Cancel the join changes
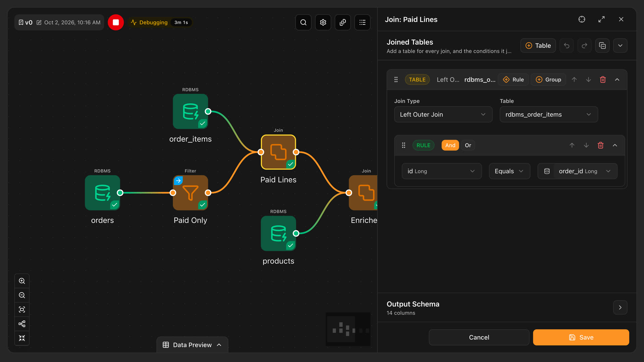 479,338
